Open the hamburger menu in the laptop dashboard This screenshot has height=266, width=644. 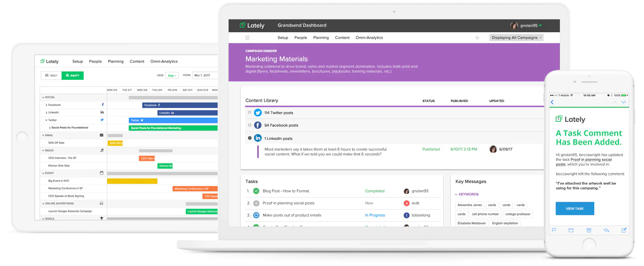point(248,37)
